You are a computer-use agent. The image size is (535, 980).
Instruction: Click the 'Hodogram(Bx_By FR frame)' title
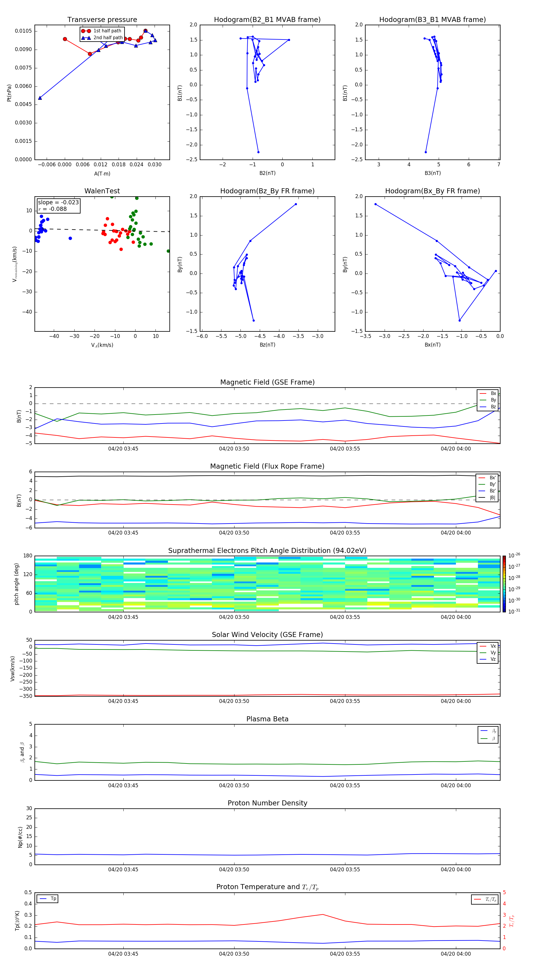coord(432,191)
